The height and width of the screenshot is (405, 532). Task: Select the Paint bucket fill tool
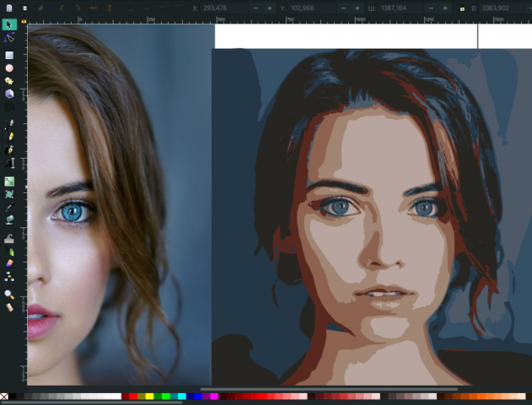9,220
